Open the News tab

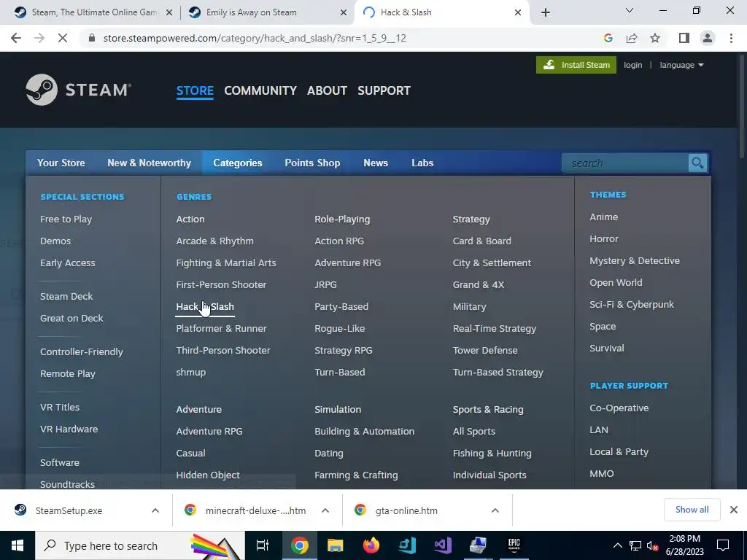click(x=376, y=163)
